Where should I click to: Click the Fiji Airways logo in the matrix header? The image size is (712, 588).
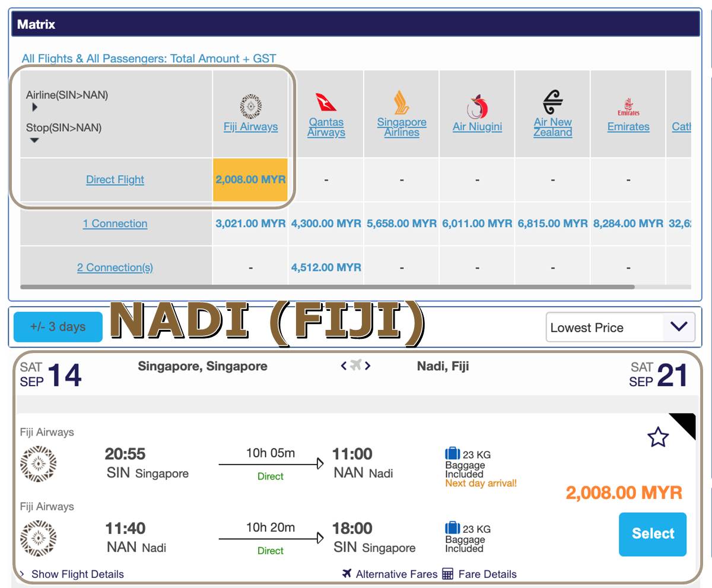tap(250, 106)
